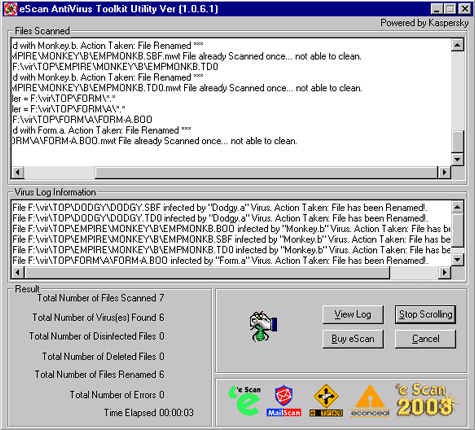This screenshot has height=430, width=475.
Task: Click 'Total Number of Virus(es) Found 6' text
Action: click(98, 317)
